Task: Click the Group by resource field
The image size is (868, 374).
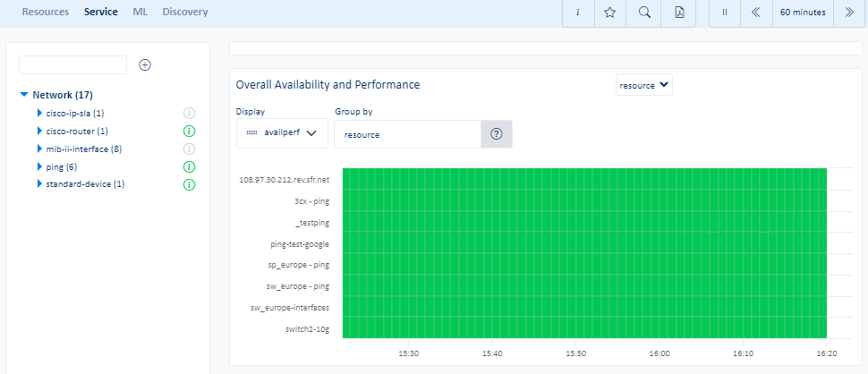Action: click(407, 134)
